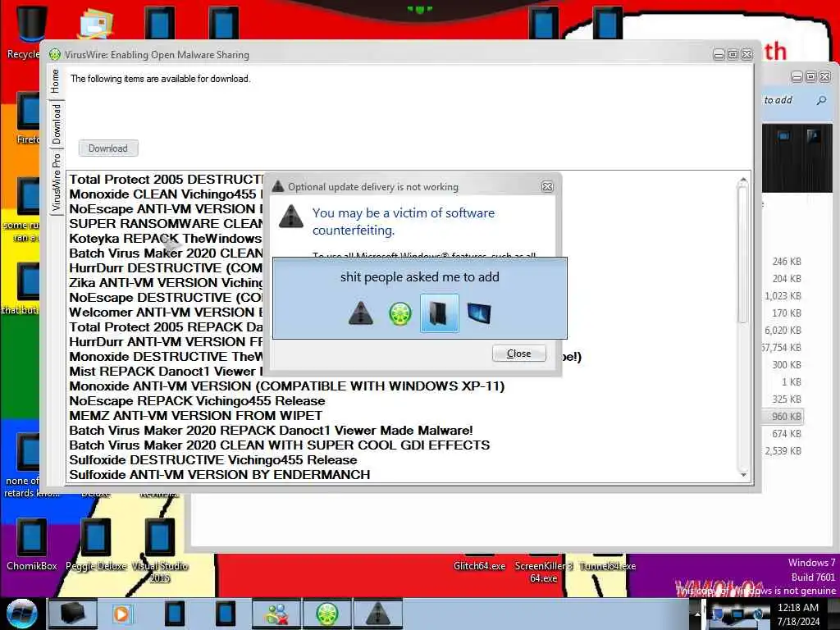Select the green VirusWire icon in task switcher
The image size is (840, 630).
point(400,313)
